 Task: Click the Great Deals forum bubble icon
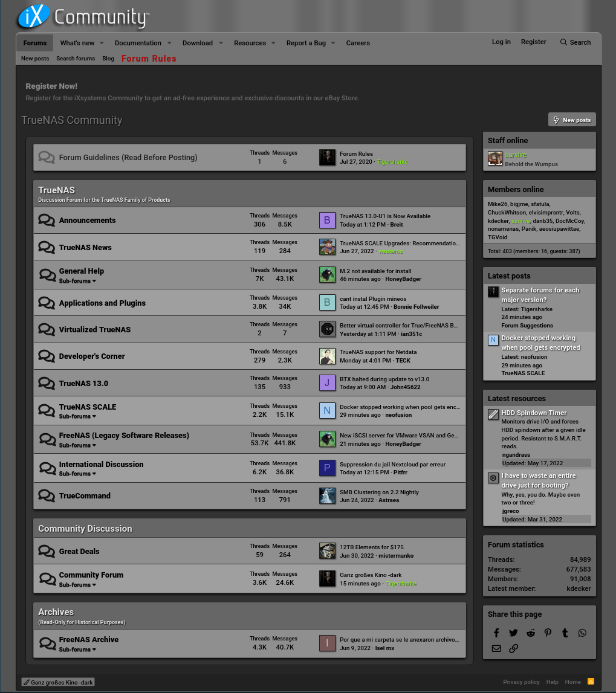(47, 551)
